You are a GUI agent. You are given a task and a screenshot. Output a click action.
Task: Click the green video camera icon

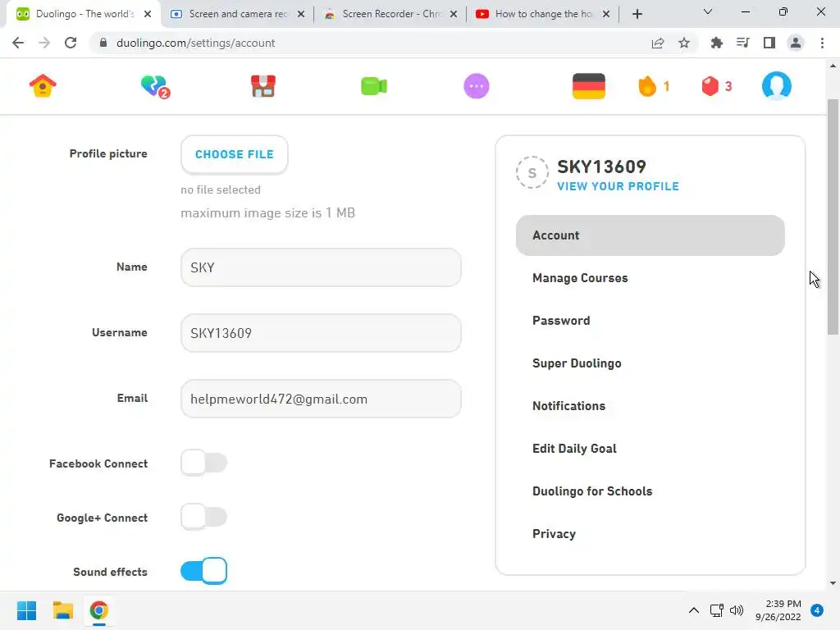click(x=374, y=86)
